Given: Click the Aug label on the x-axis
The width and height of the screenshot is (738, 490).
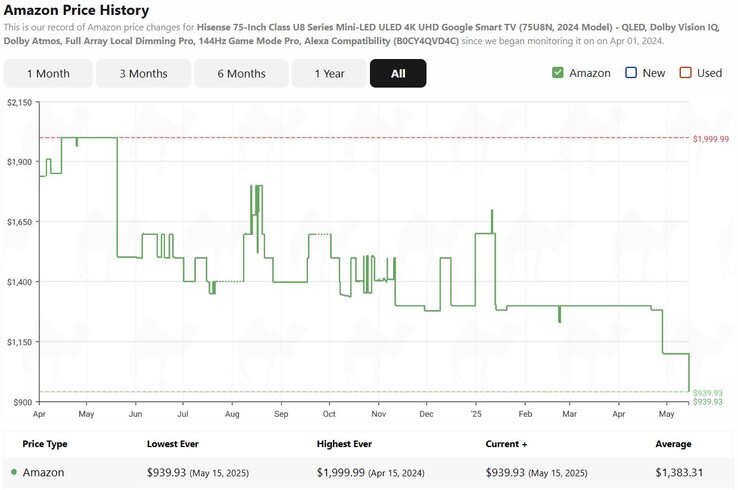Looking at the screenshot, I should [232, 414].
